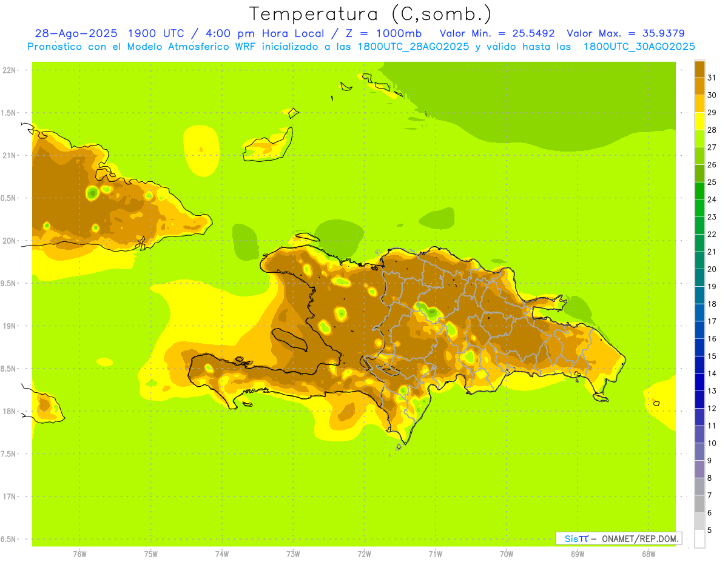This screenshot has height=562, width=728.
Task: Click legend swatch between 24 and 25
Action: coord(699,190)
